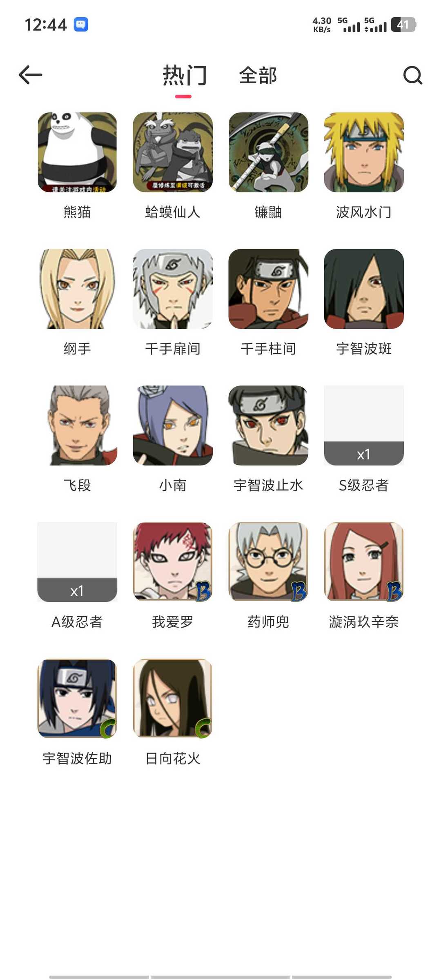Select the red-haired 我爱罗 portrait
Image resolution: width=441 pixels, height=980 pixels.
point(173,562)
